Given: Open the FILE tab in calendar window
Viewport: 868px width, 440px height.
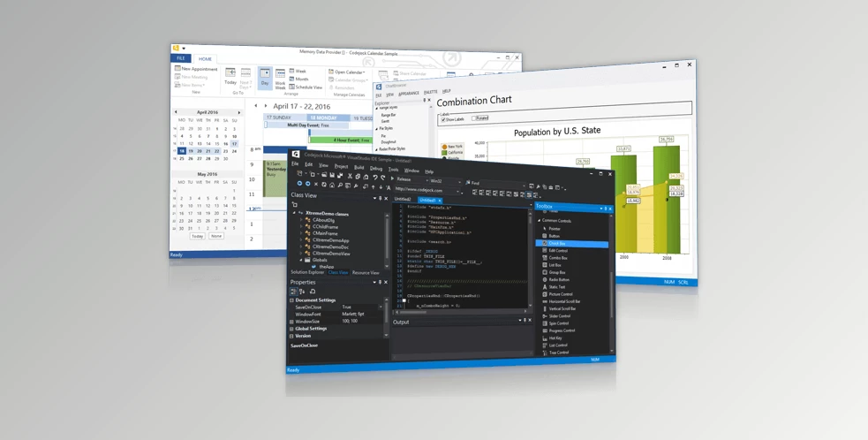Looking at the screenshot, I should (x=181, y=58).
